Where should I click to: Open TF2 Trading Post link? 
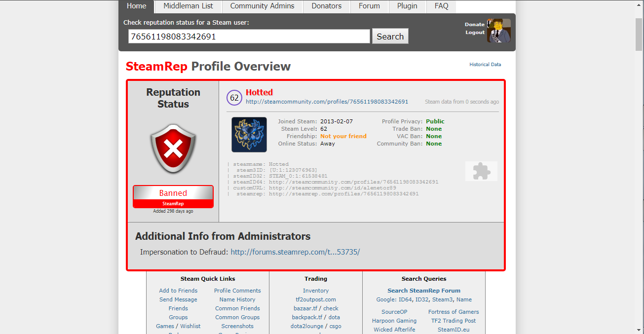click(x=454, y=321)
